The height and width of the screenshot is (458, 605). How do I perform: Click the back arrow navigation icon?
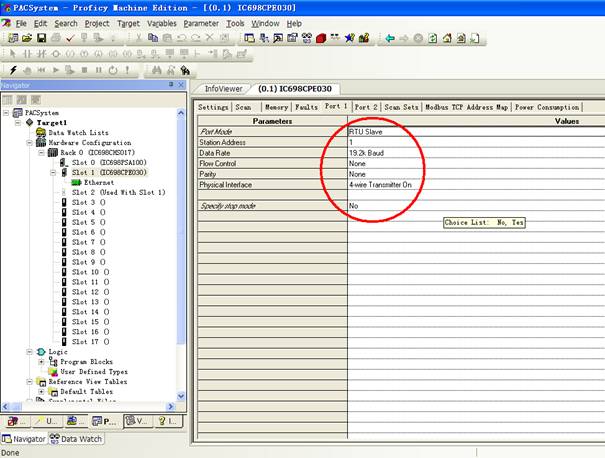coord(390,38)
